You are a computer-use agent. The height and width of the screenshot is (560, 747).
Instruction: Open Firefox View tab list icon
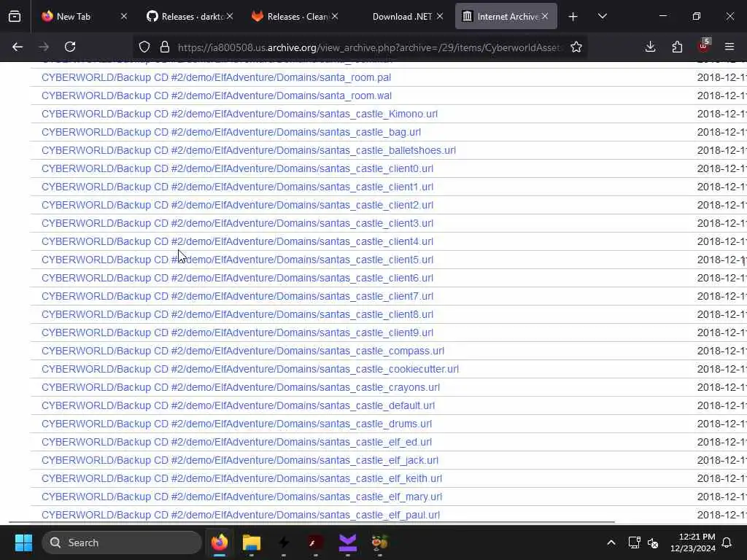(15, 17)
